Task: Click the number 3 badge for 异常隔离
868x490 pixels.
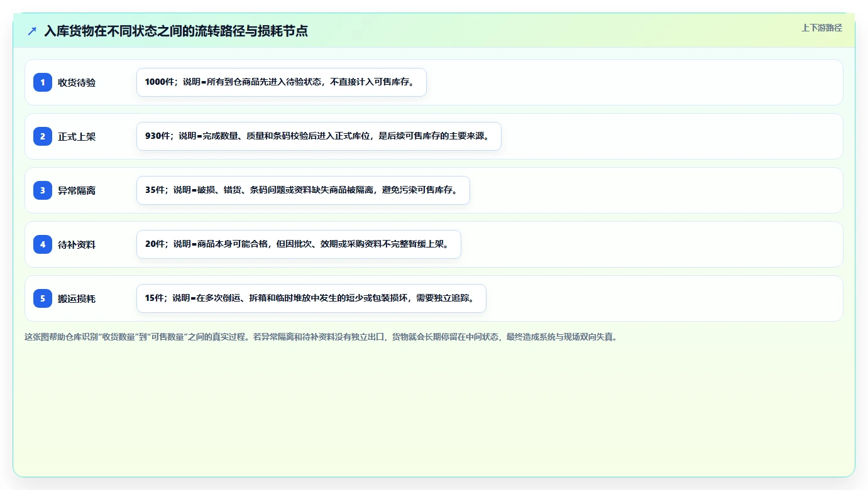Action: point(43,190)
